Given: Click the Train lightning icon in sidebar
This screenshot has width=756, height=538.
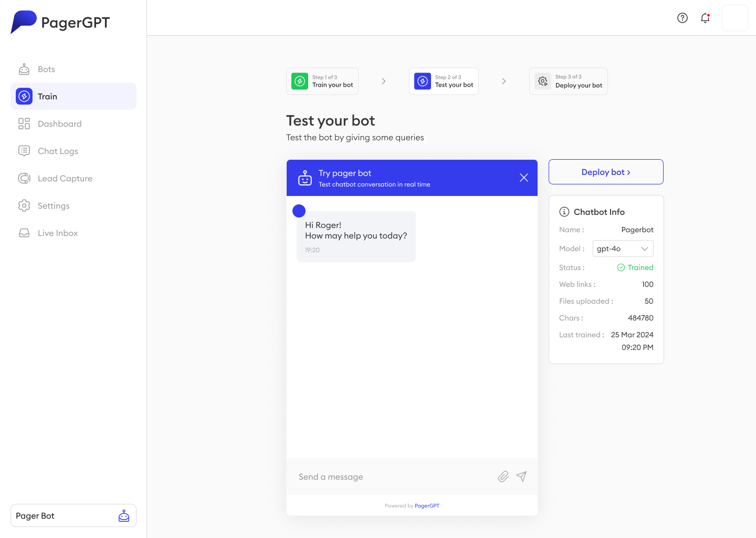Looking at the screenshot, I should point(24,96).
